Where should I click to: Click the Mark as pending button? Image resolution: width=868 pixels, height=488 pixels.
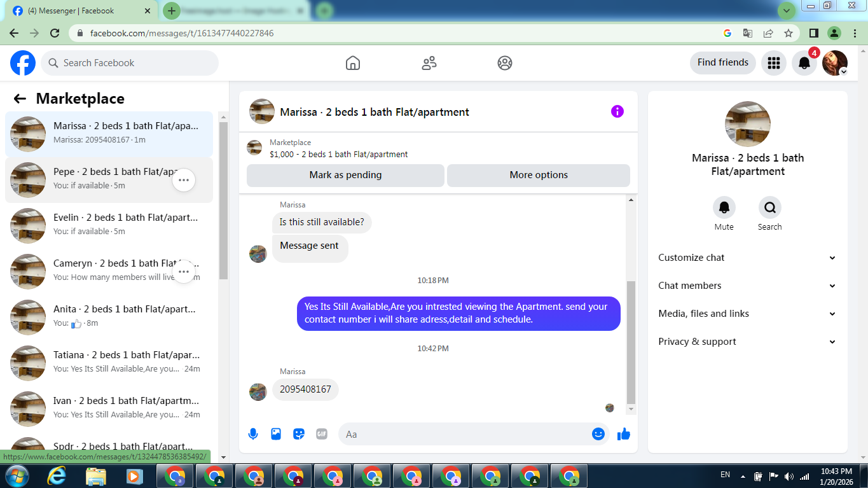pyautogui.click(x=345, y=175)
